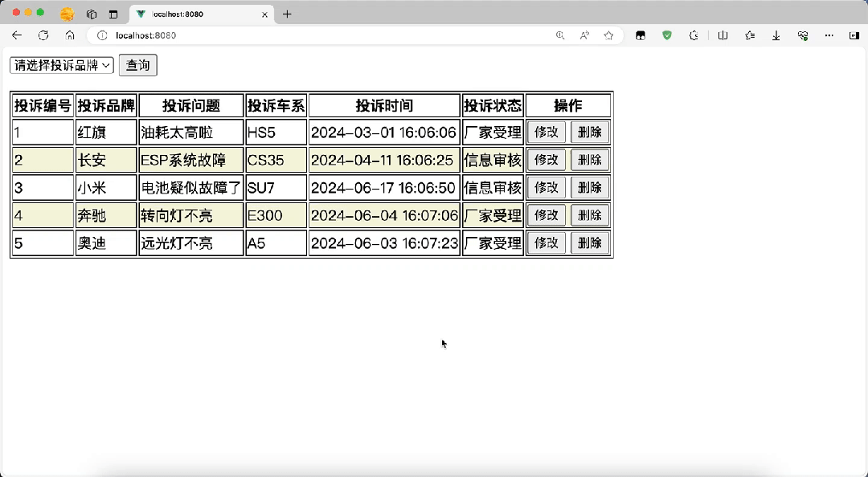Click 修改 for the 奥迪 row

click(547, 243)
